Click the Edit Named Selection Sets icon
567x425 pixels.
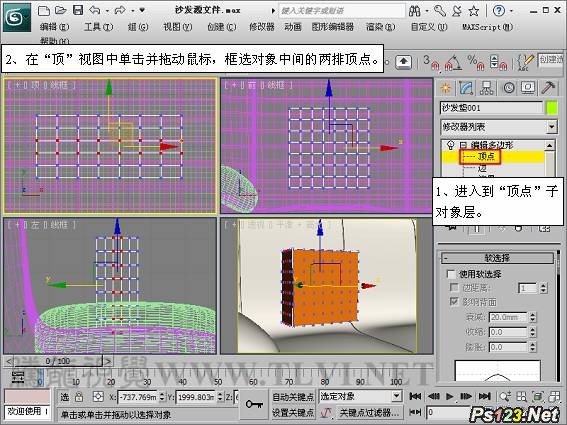tap(525, 62)
